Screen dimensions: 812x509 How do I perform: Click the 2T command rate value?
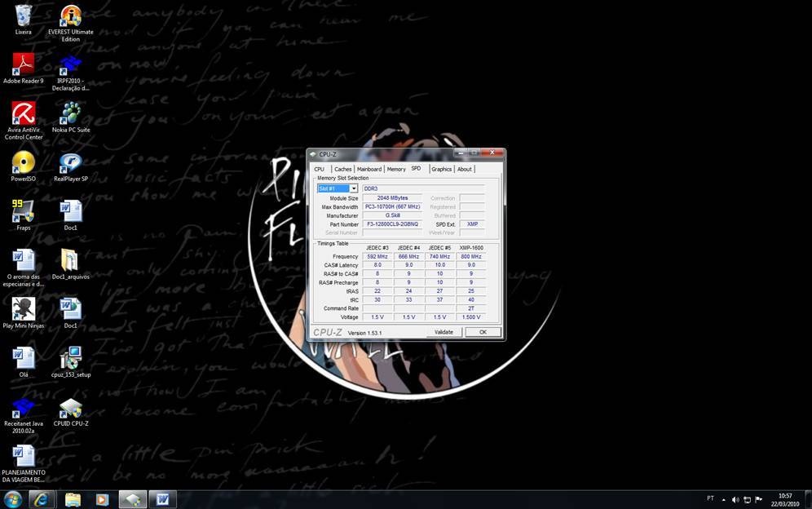point(471,308)
